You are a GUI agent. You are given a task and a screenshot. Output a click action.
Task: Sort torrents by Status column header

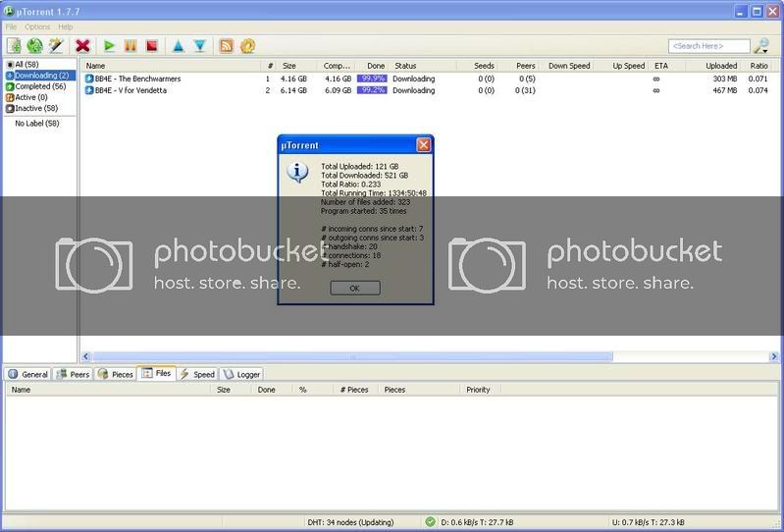423,66
